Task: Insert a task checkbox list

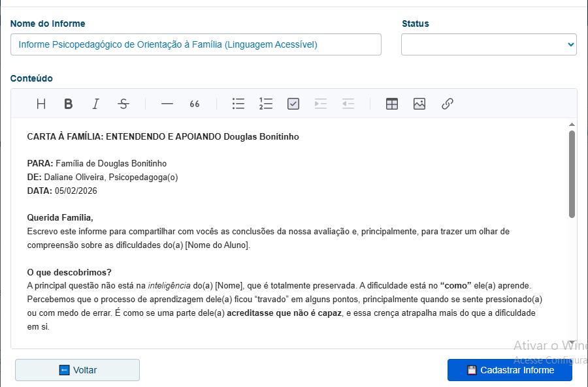Action: pos(293,104)
